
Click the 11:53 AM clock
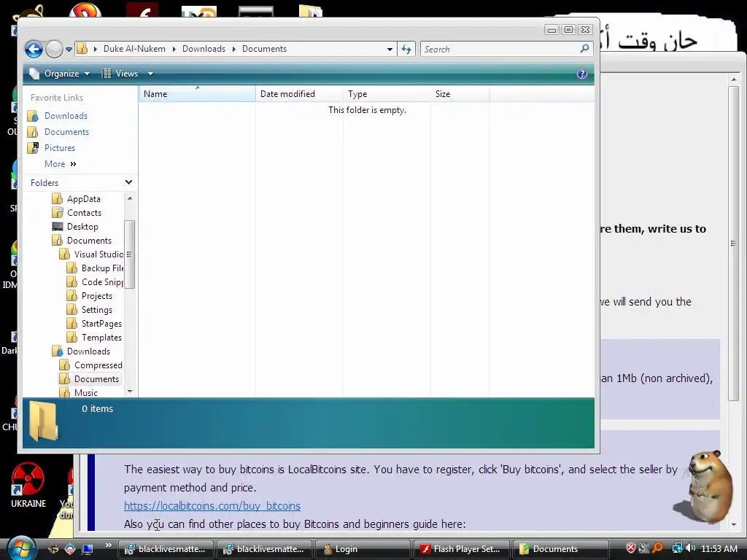719,548
